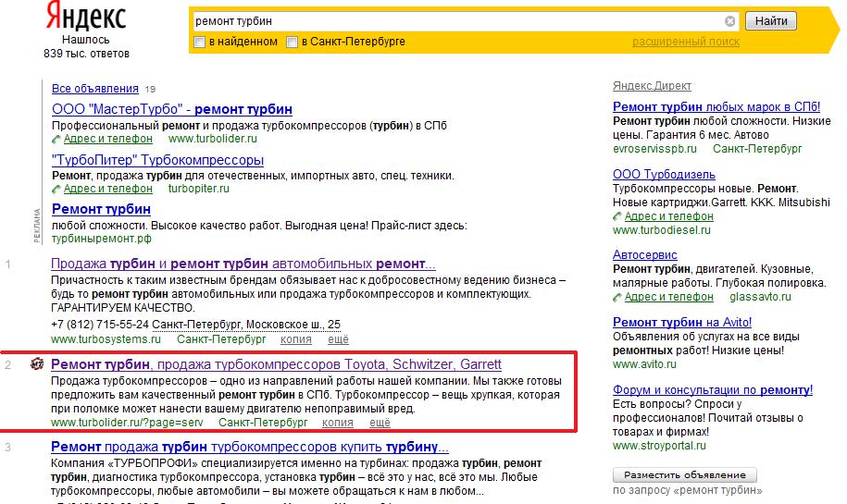Click Санкт-Петербург beside www.turbosystems.ru

(x=221, y=339)
